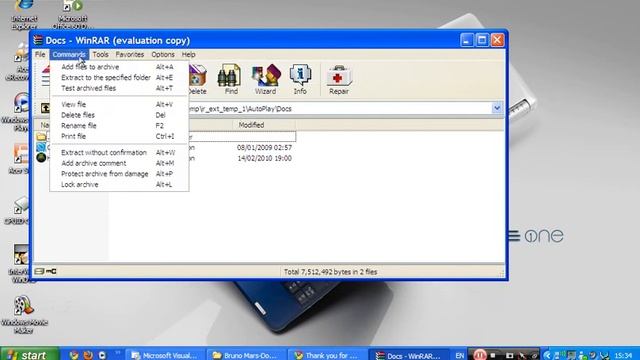Select the parent folder row icon
Screen dimensions: 640x360
coord(41,136)
